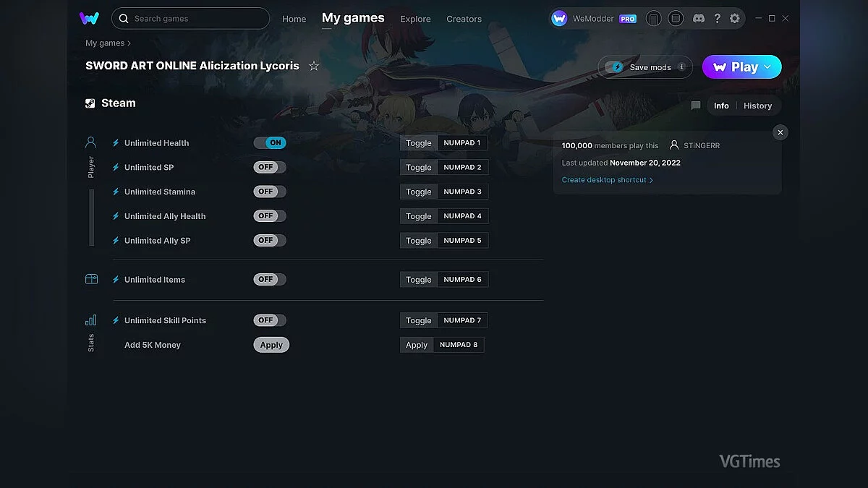Screen dimensions: 868x488
Task: Select the Player category icon
Action: (x=91, y=142)
